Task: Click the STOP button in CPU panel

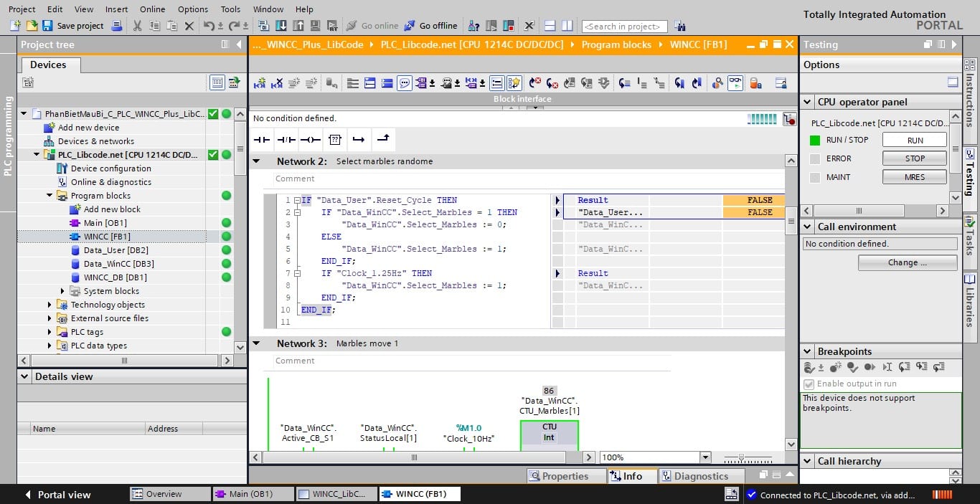Action: click(915, 158)
